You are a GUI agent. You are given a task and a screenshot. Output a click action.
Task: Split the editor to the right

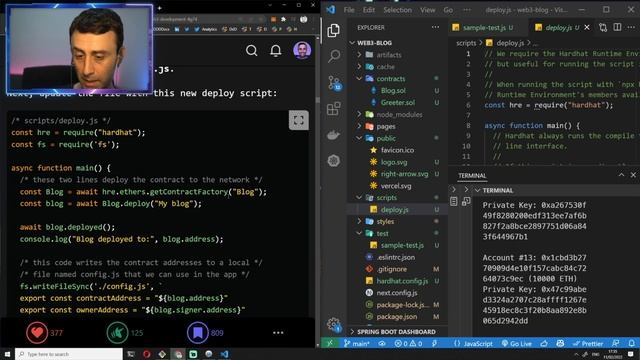coord(618,27)
